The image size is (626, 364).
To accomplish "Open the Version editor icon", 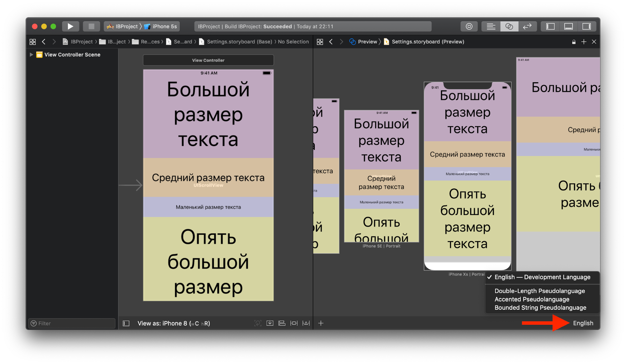I will tap(527, 26).
